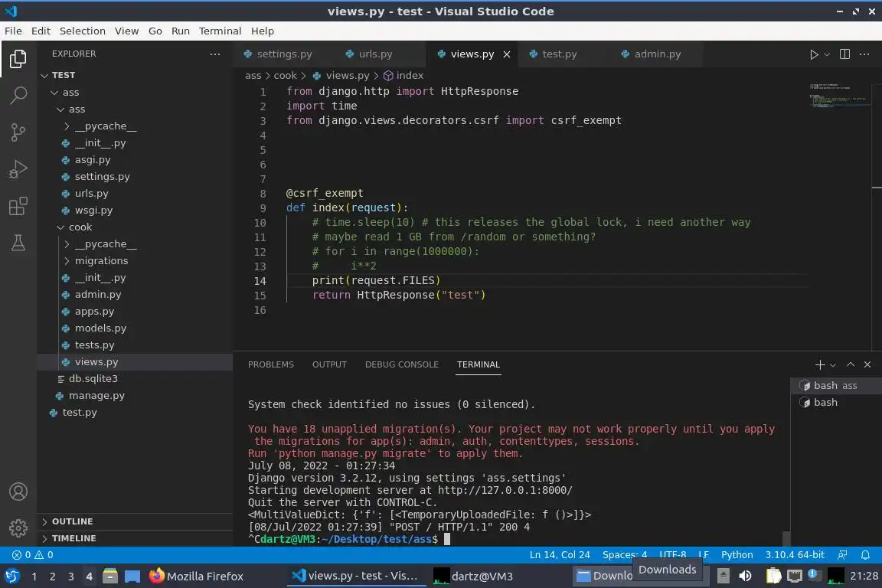
Task: Open the Help menu
Action: coord(262,31)
